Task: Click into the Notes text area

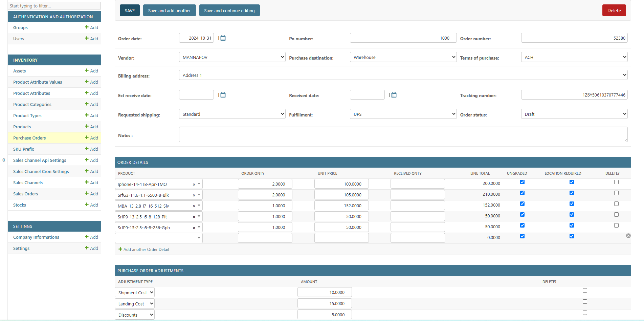Action: click(x=403, y=134)
